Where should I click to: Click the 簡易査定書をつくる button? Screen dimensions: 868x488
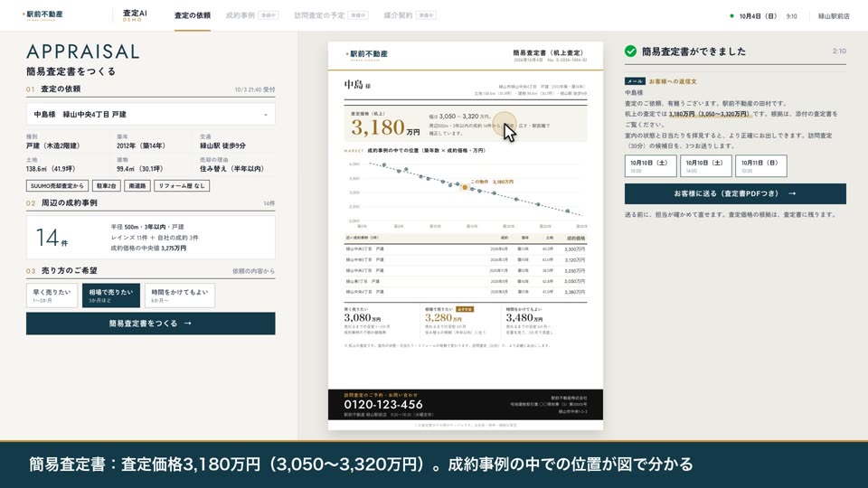(x=151, y=324)
